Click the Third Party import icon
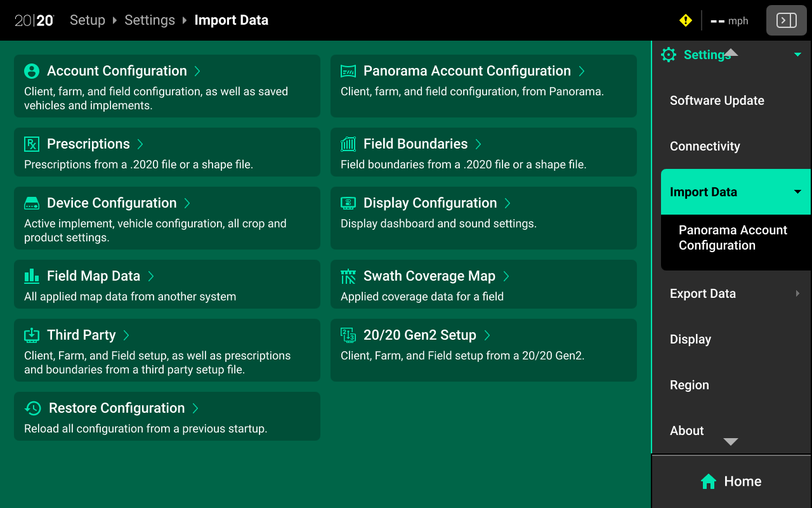The image size is (812, 508). click(30, 335)
